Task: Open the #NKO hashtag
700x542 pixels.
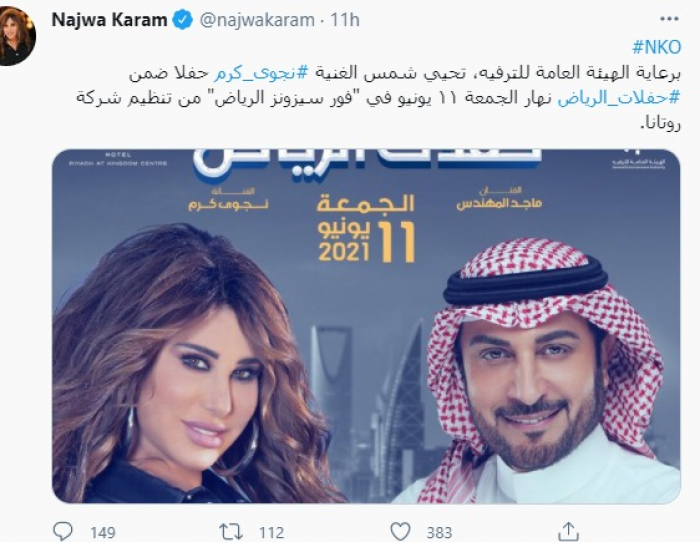Action: 657,47
